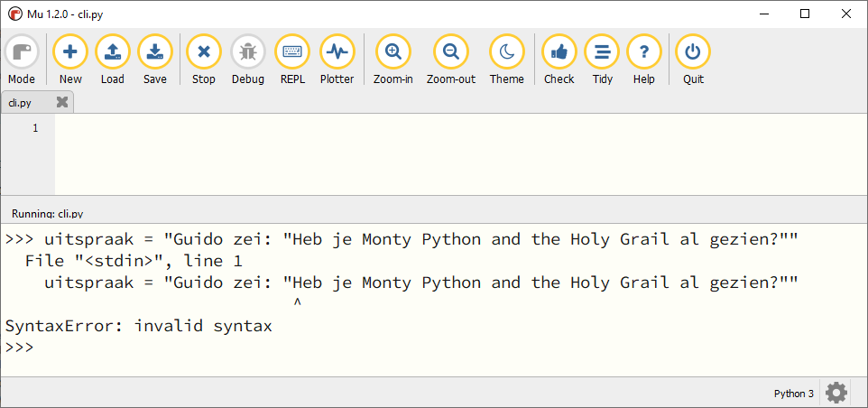Viewport: 868px width, 408px height.
Task: Create a New file
Action: [70, 60]
